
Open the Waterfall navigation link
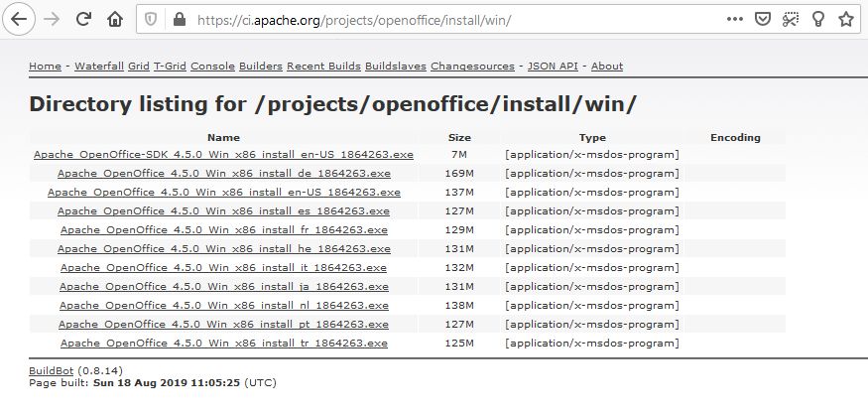coord(99,67)
